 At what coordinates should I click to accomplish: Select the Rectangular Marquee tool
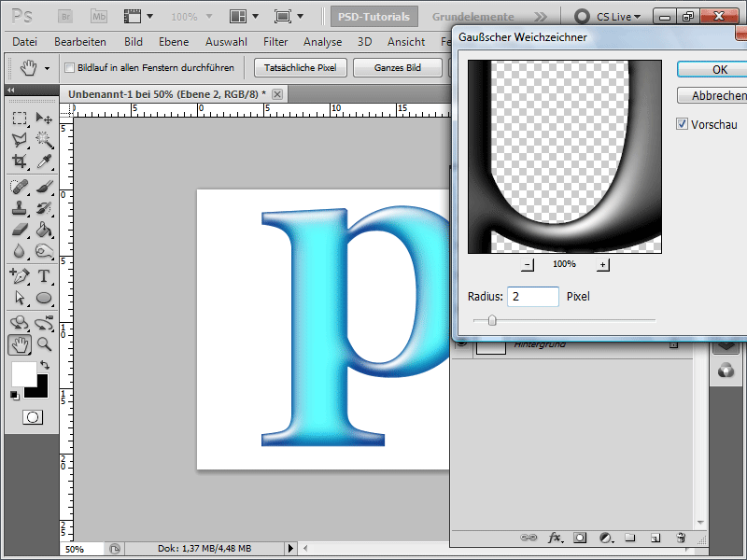[x=20, y=118]
